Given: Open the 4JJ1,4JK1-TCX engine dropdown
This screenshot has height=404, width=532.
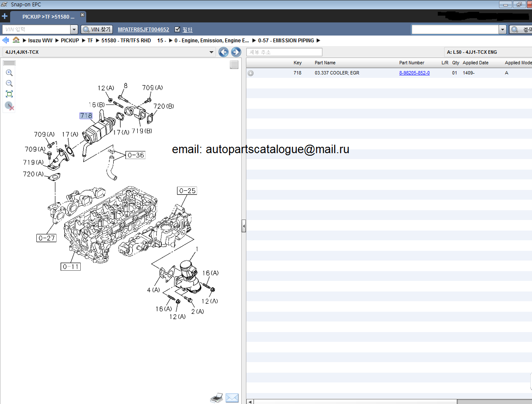Looking at the screenshot, I should (x=109, y=52).
